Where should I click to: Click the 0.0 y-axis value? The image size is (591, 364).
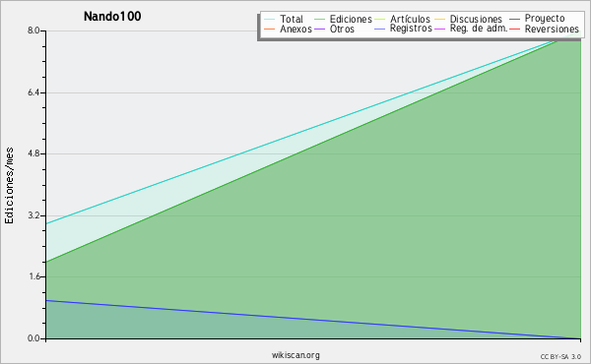click(33, 338)
